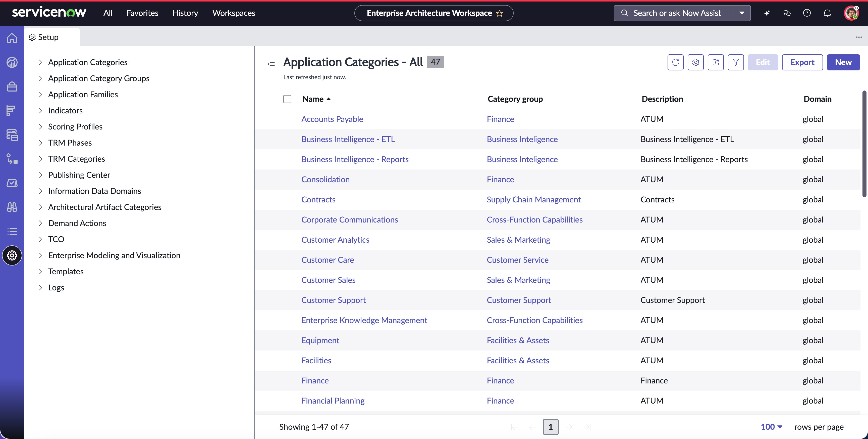Viewport: 868px width, 439px height.
Task: Go to next page arrow
Action: pos(569,427)
